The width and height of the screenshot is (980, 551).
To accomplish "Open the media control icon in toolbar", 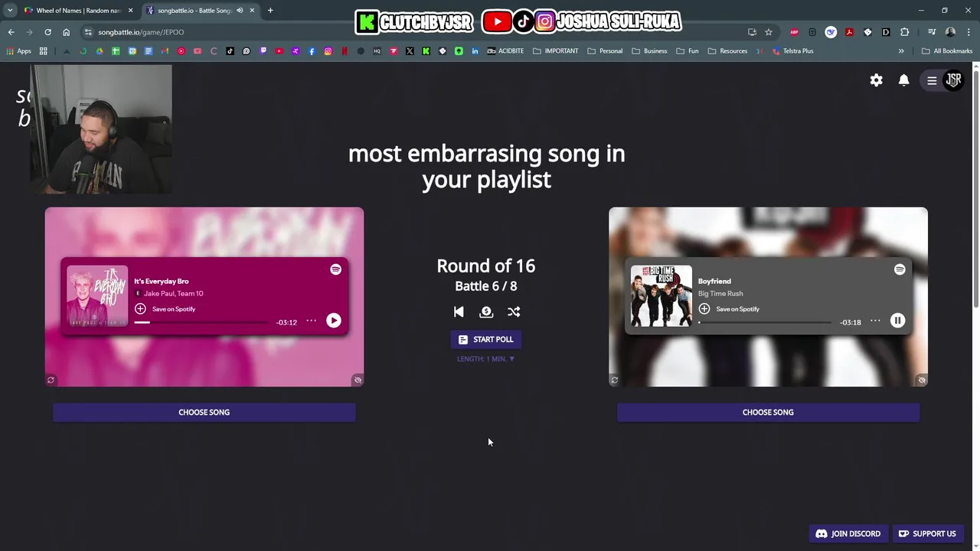I will click(x=932, y=32).
